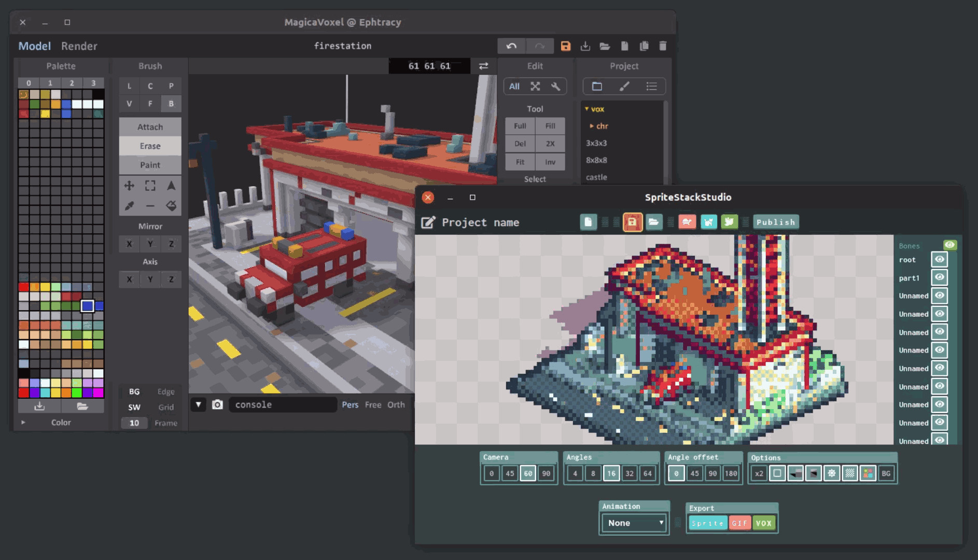This screenshot has height=560, width=978.
Task: Switch to the Render tab
Action: coord(79,46)
